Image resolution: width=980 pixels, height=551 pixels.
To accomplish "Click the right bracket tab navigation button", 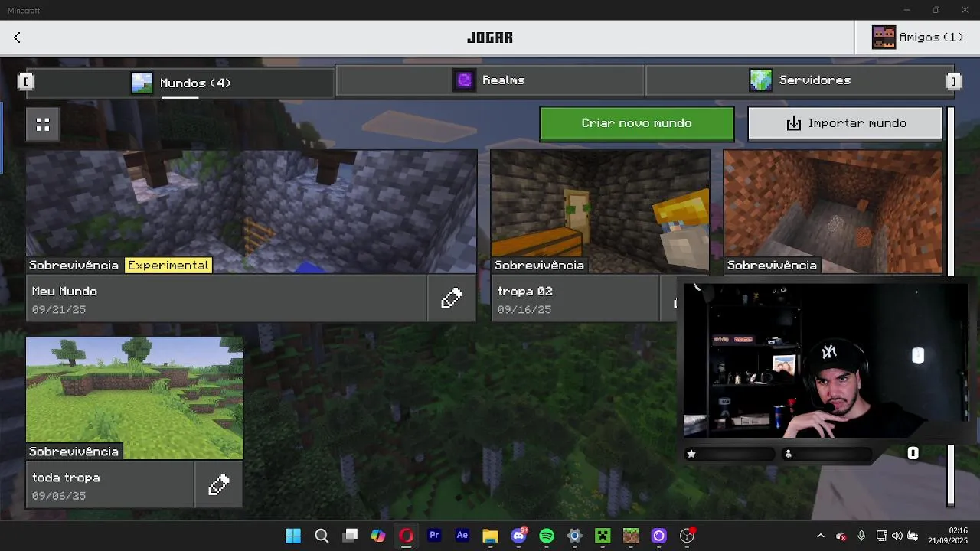I will 953,81.
